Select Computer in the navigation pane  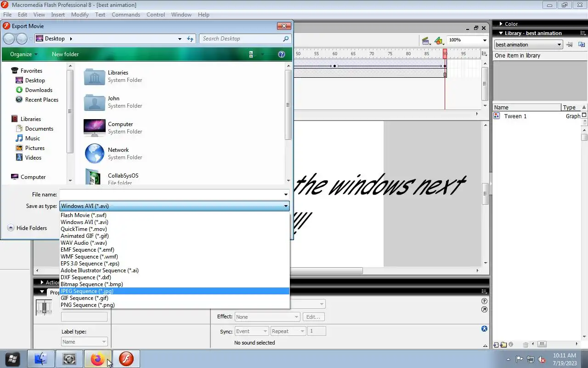pyautogui.click(x=33, y=177)
